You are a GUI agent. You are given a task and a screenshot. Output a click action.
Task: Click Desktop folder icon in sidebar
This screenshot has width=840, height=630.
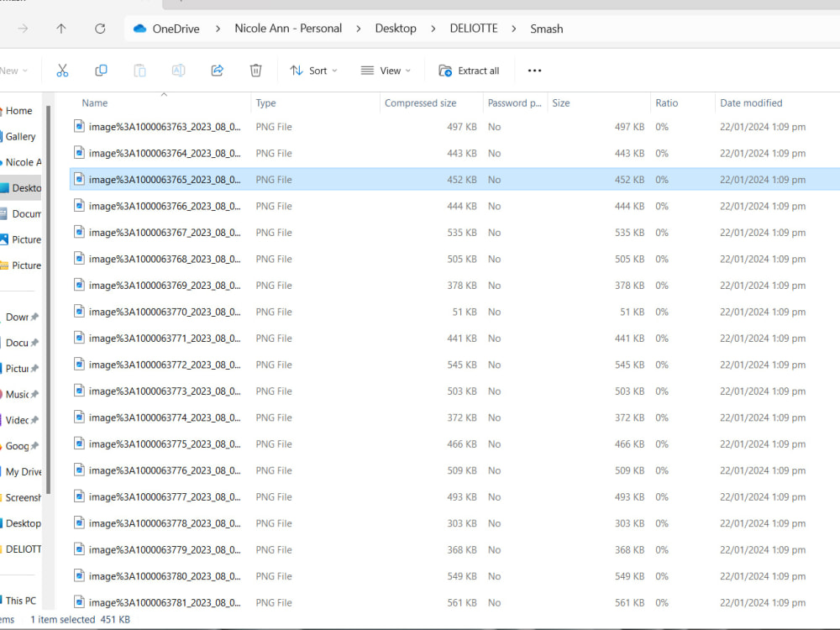5,188
